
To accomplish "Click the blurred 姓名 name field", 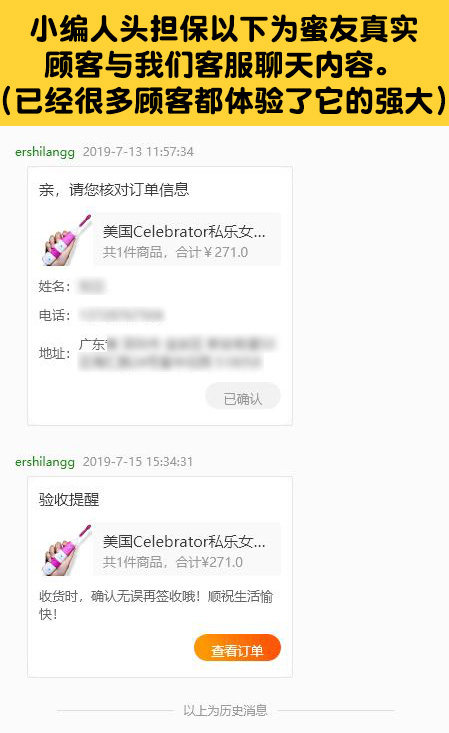I will coord(91,286).
